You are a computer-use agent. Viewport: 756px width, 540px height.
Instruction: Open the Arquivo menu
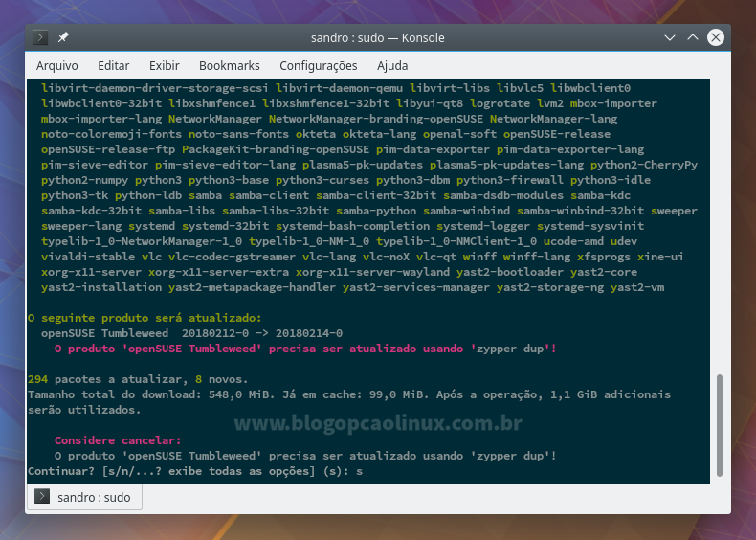[56, 66]
